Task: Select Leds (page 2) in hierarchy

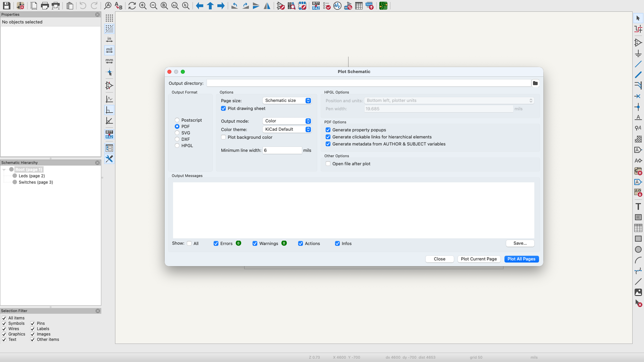Action: 32,176
